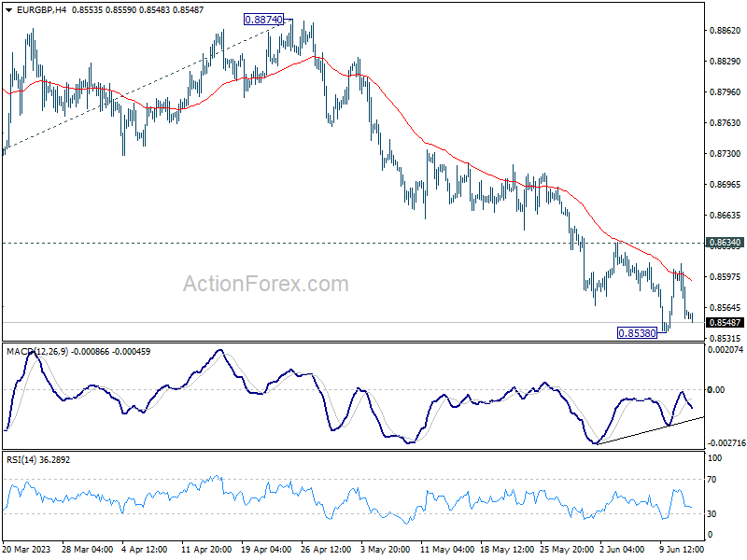Click the 26 Apr 12:00 time label
747x560 pixels.
[x=326, y=549]
